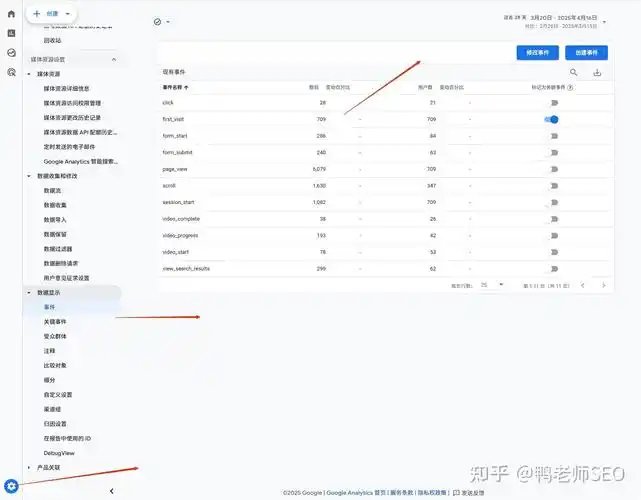Image resolution: width=641 pixels, height=500 pixels.
Task: Open the 服务条款 footer link
Action: 401,493
